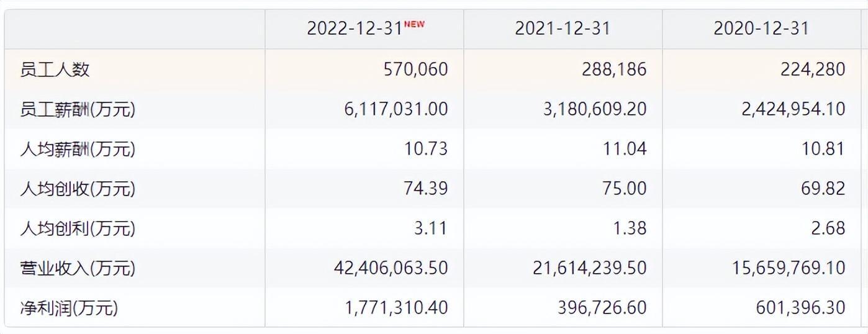Select the 2022-12-31 column header
The height and width of the screenshot is (334, 868).
pyautogui.click(x=355, y=29)
